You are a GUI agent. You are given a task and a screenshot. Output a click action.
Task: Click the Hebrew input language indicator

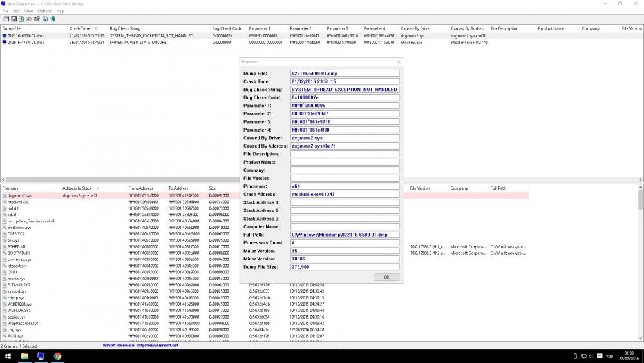[x=610, y=357]
